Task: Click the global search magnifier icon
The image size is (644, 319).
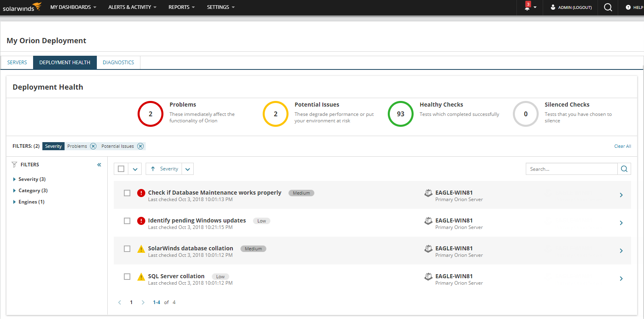Action: pyautogui.click(x=608, y=7)
